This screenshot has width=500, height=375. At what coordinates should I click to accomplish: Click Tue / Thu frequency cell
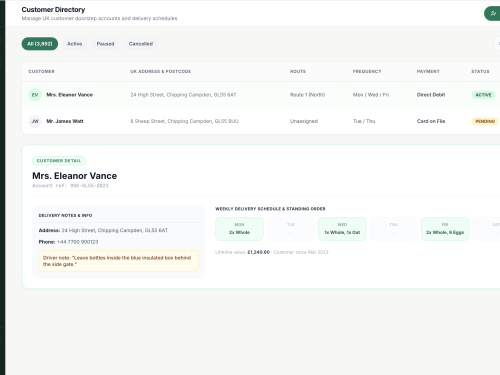click(x=364, y=121)
